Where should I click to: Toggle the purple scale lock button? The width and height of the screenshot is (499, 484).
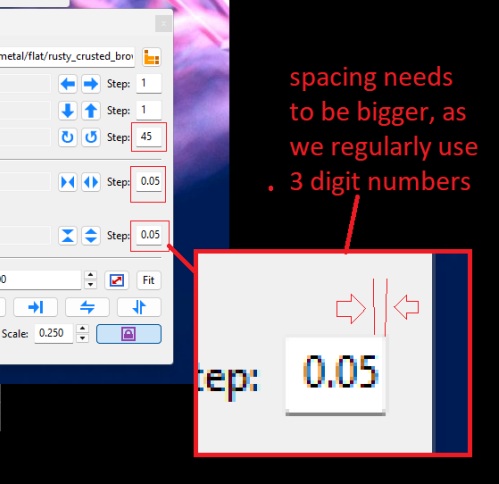point(129,334)
